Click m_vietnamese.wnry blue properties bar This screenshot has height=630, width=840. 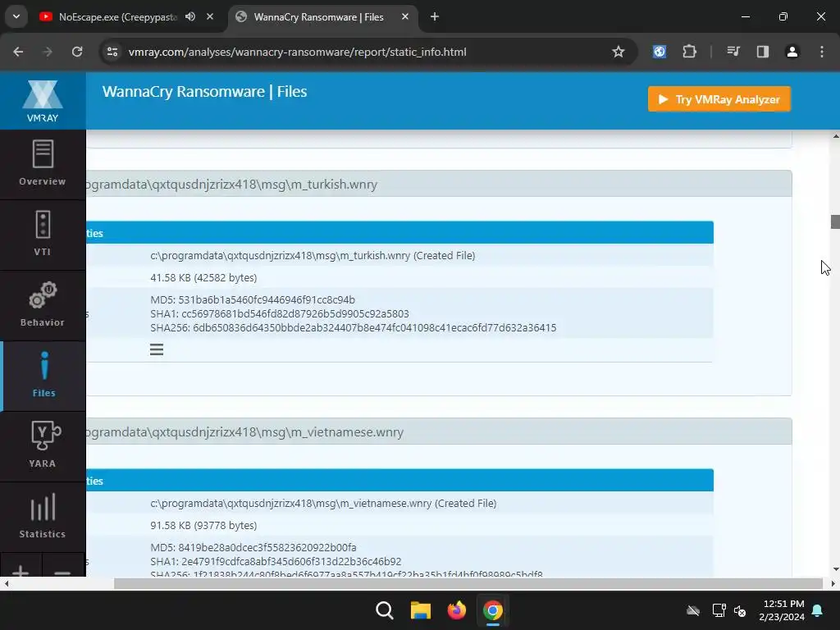[x=399, y=481]
